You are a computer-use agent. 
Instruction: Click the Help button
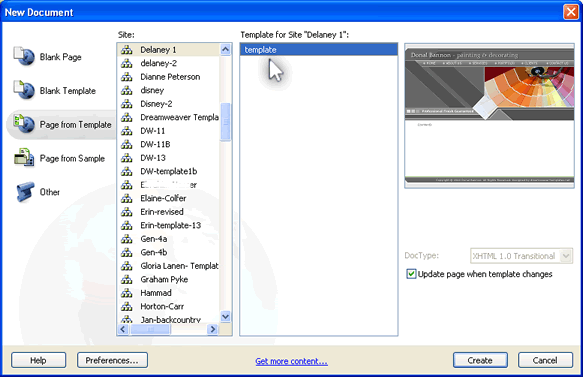pos(39,360)
